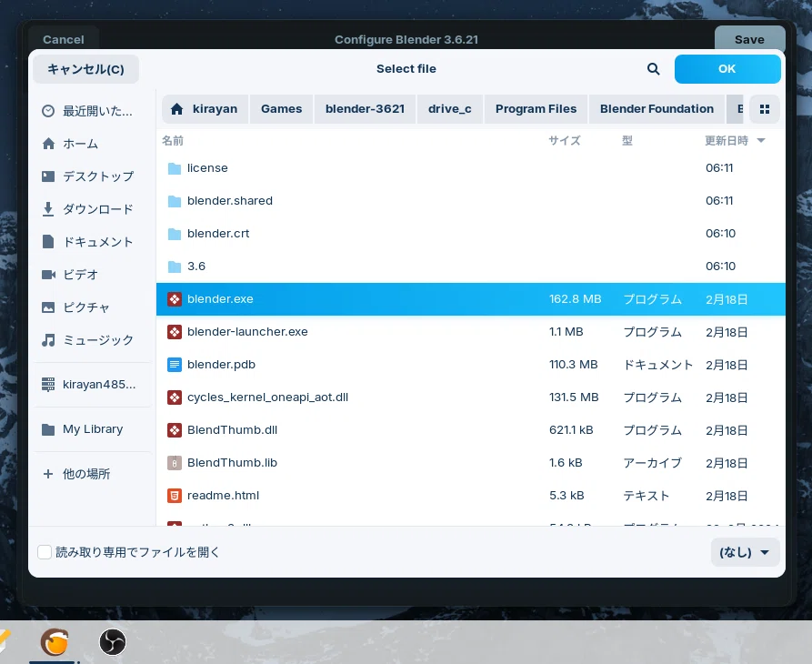Click the kirayan485 network drive icon
812x664 pixels.
[x=48, y=385]
